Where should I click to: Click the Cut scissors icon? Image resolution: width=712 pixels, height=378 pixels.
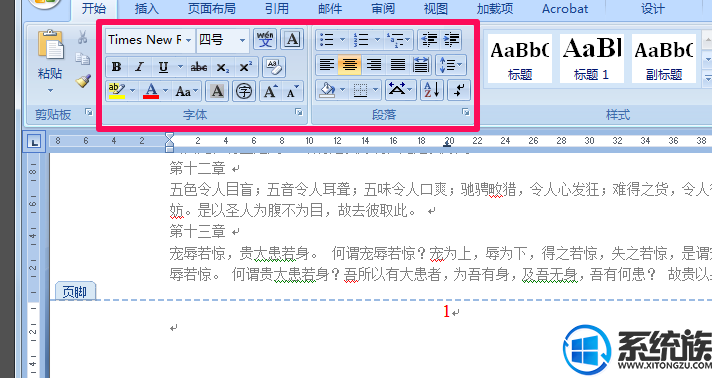pyautogui.click(x=82, y=37)
